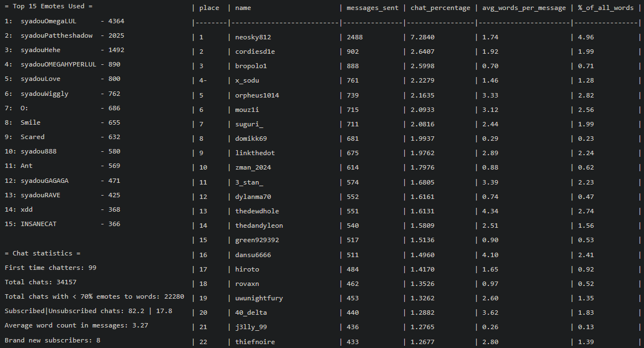This screenshot has height=348, width=644.
Task: Click the username cordiesd1e
Action: click(x=254, y=51)
